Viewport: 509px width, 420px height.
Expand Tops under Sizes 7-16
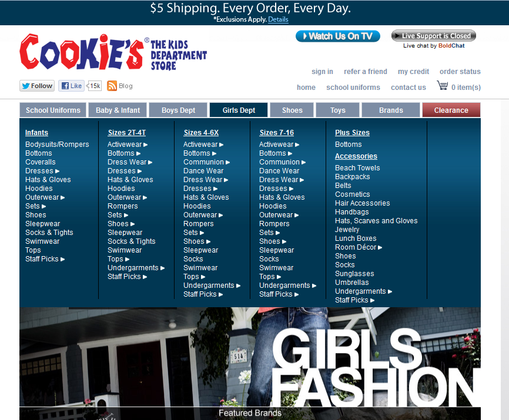pos(270,277)
